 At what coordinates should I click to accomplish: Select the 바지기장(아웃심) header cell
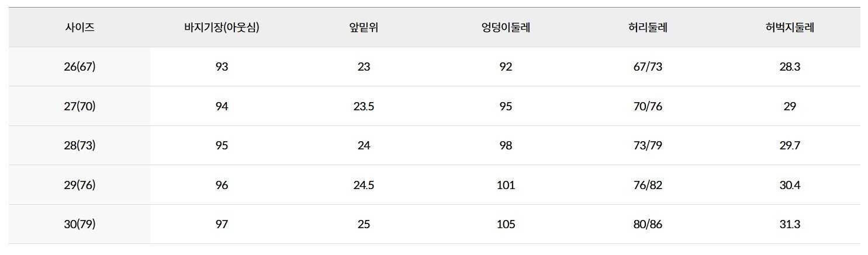(222, 27)
